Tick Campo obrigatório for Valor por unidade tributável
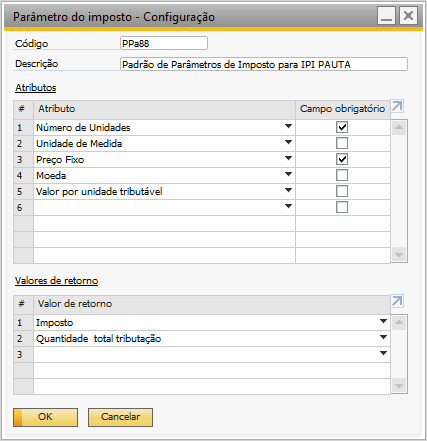The image size is (427, 441). pyautogui.click(x=342, y=191)
